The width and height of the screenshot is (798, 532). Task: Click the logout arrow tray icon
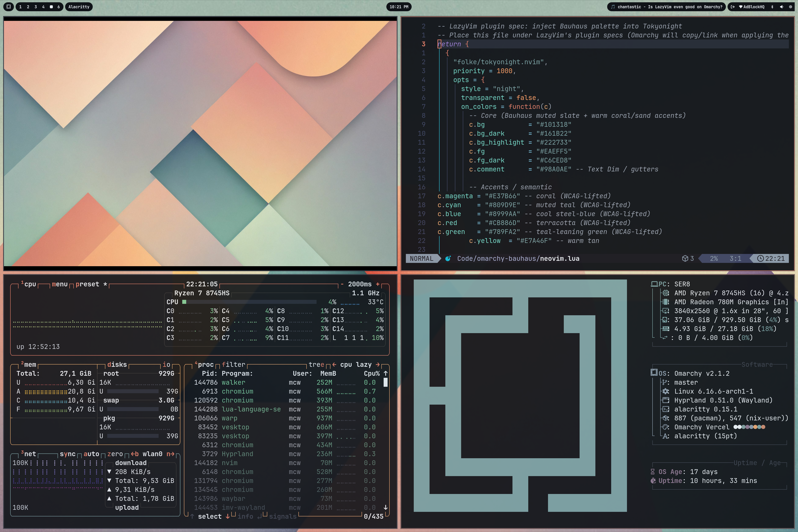[732, 7]
